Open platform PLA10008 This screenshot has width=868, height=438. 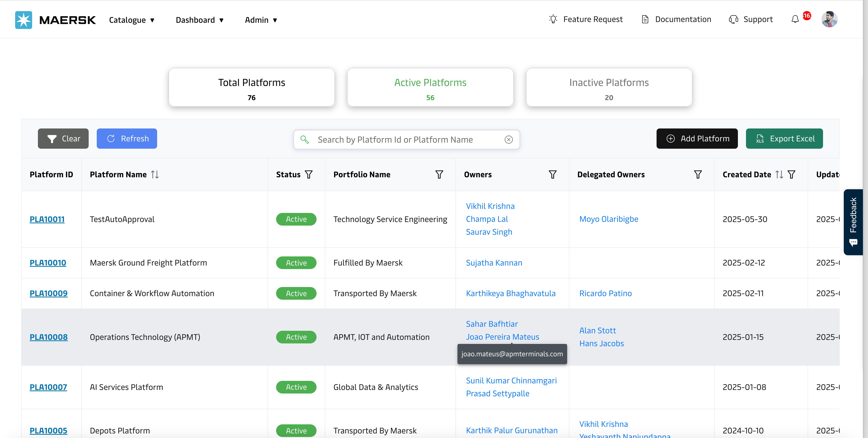click(x=49, y=337)
